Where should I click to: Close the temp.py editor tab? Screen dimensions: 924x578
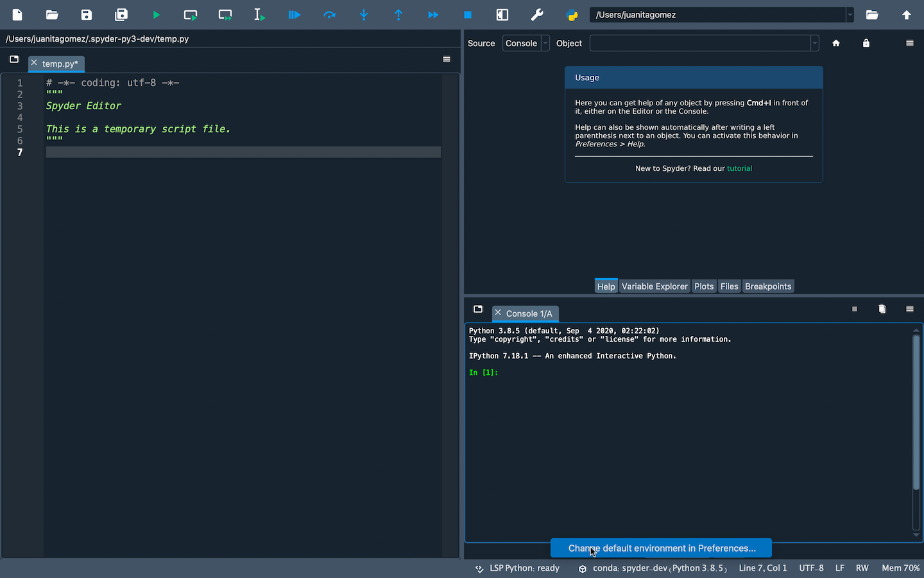click(34, 62)
